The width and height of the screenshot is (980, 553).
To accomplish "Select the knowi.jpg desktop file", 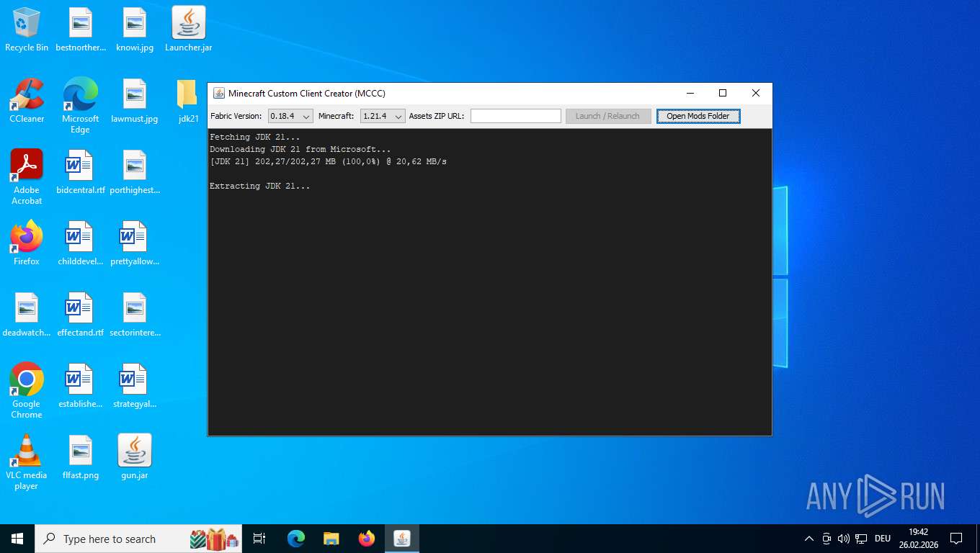I will click(135, 30).
